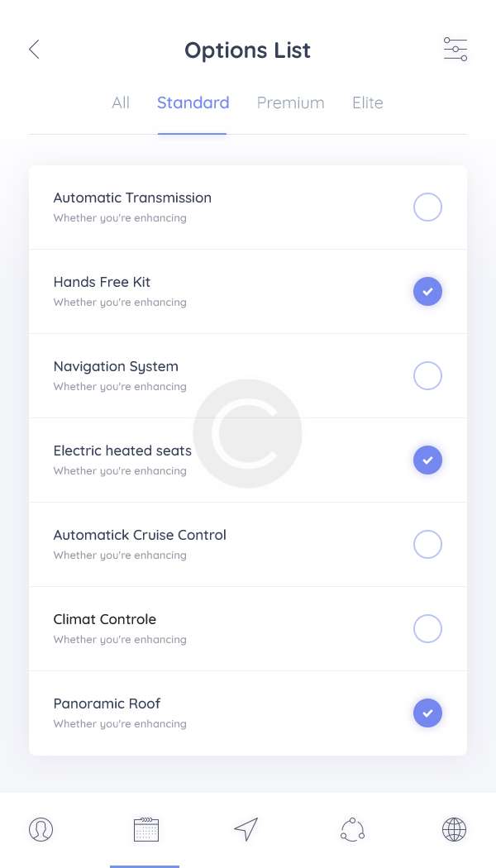Viewport: 496px width, 868px height.
Task: Tap the Panoramic Roof row label
Action: click(107, 704)
